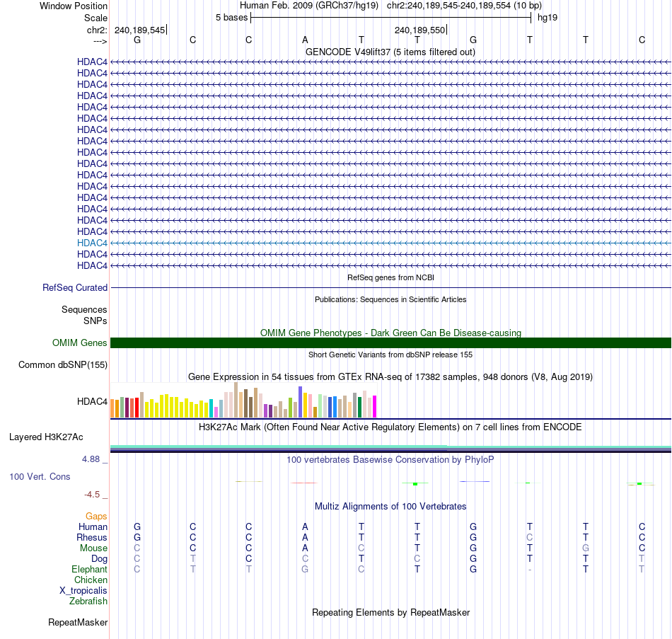Screen dimensions: 672x639
Task: Click the gap dash in the Elephant row
Action: 530,570
